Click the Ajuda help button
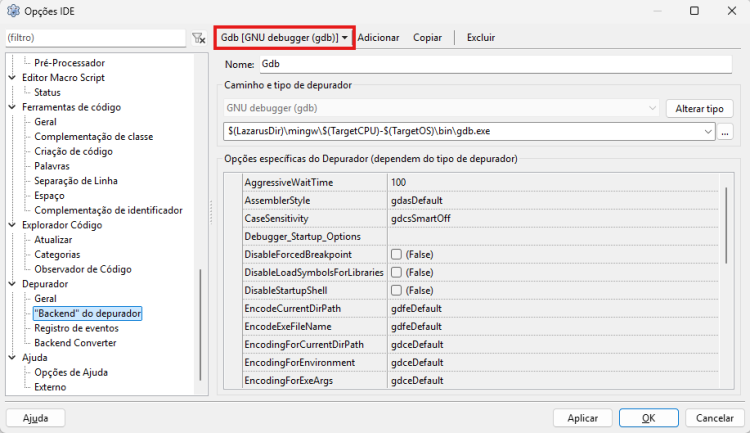Screen dimensions: 750x433 click(35, 418)
